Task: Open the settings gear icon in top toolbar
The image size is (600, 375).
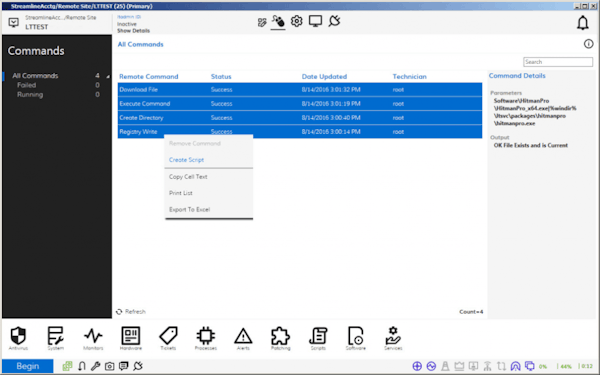Action: (x=296, y=21)
